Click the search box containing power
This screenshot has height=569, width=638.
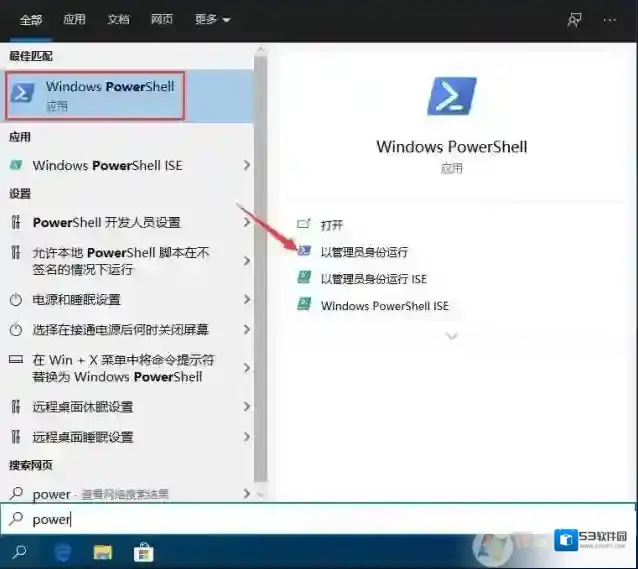tap(300, 519)
